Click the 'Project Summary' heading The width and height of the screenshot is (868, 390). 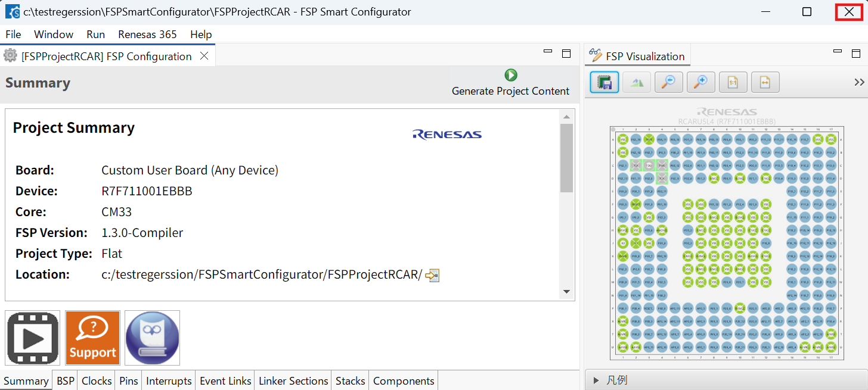click(74, 128)
